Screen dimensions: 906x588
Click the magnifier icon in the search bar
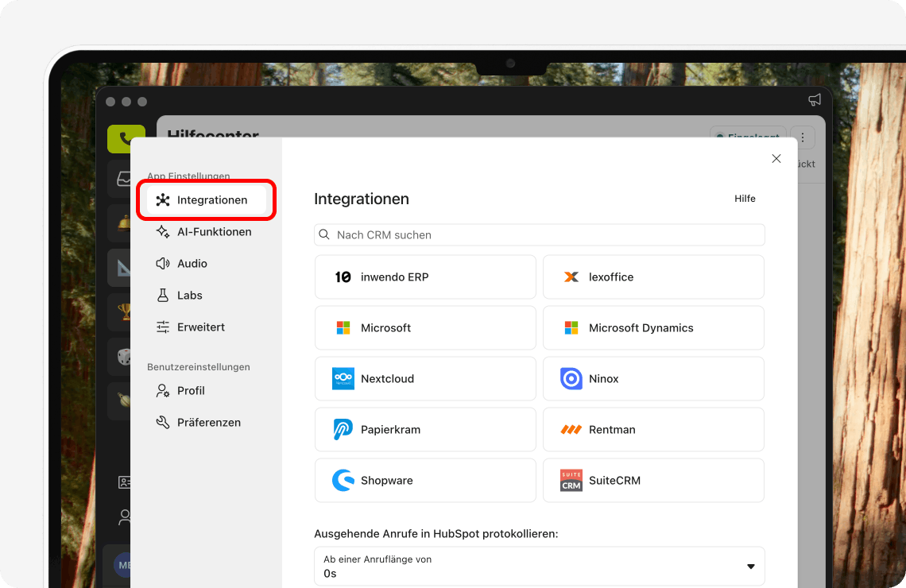[324, 234]
